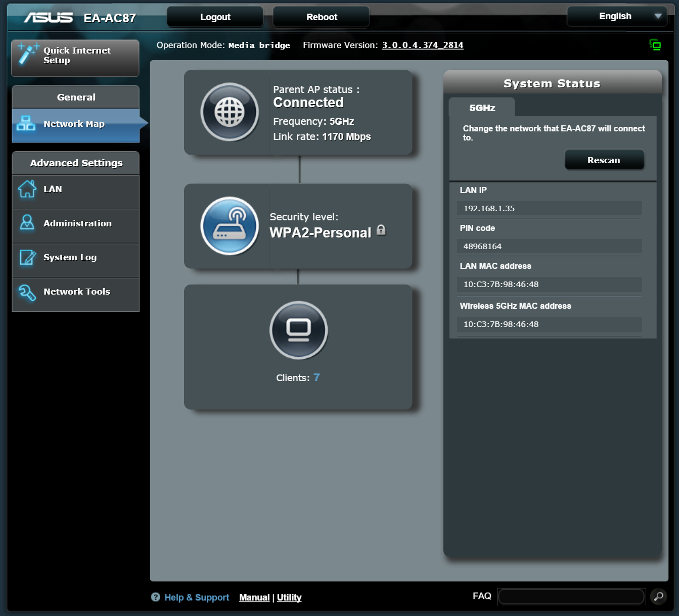Viewport: 679px width, 616px height.
Task: Select the 5GHz tab
Action: click(482, 108)
